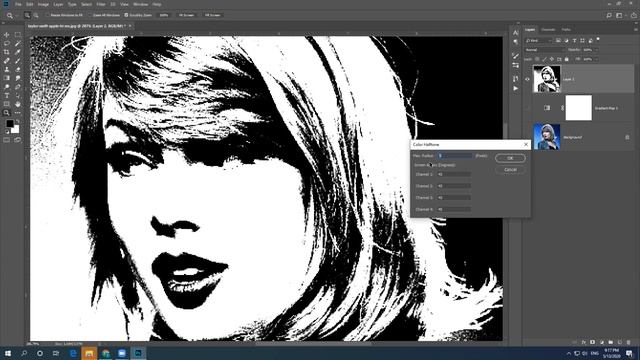This screenshot has height=360, width=640.
Task: Select the Clone Stamp tool
Action: point(7,69)
